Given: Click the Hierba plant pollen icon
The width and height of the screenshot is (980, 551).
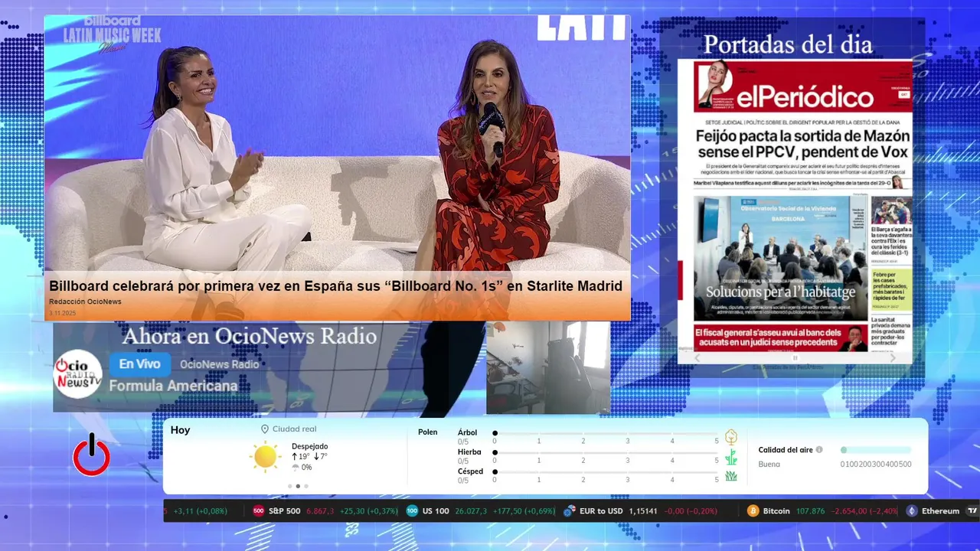Looking at the screenshot, I should [731, 457].
